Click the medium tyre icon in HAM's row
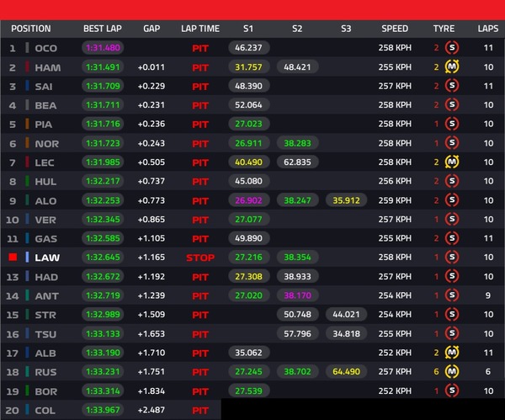Screen dimensions: 505x420 (452, 67)
